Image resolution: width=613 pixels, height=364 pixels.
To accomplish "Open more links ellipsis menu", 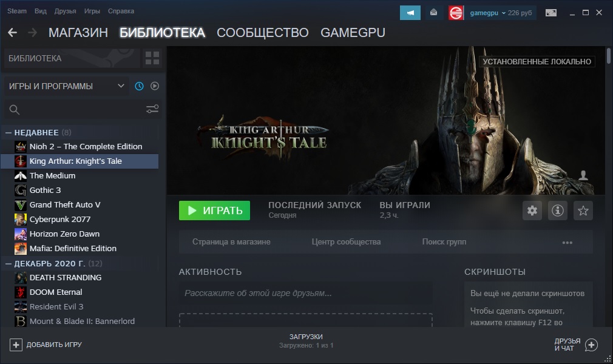I will pyautogui.click(x=567, y=243).
